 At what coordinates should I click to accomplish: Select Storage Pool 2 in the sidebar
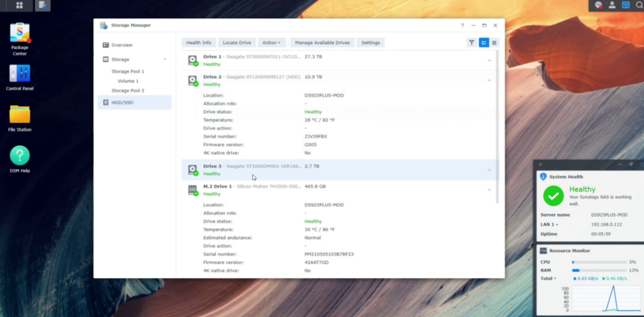click(128, 91)
